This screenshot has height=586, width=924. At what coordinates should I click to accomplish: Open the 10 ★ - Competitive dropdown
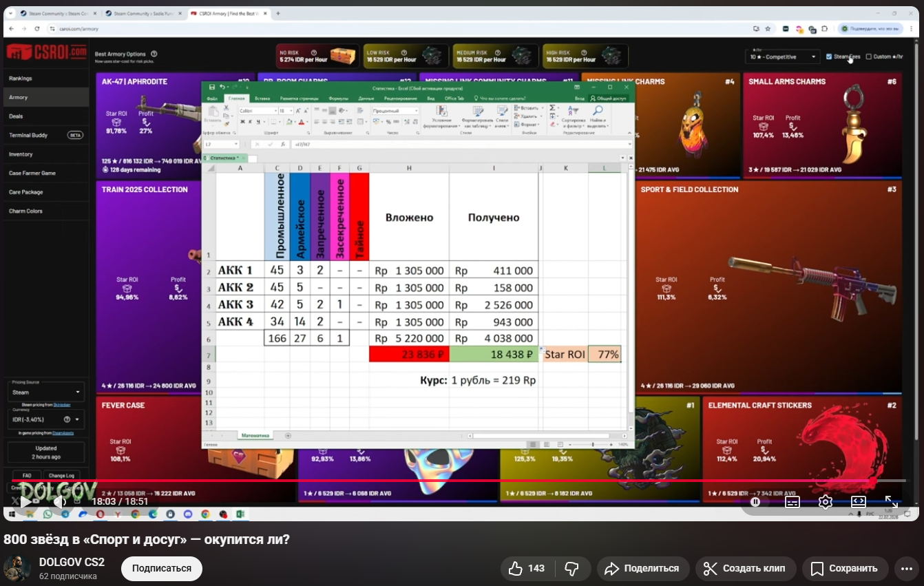tap(782, 56)
